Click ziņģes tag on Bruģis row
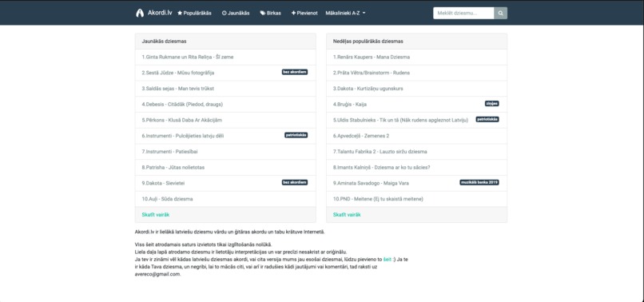This screenshot has height=302, width=644. (x=492, y=104)
